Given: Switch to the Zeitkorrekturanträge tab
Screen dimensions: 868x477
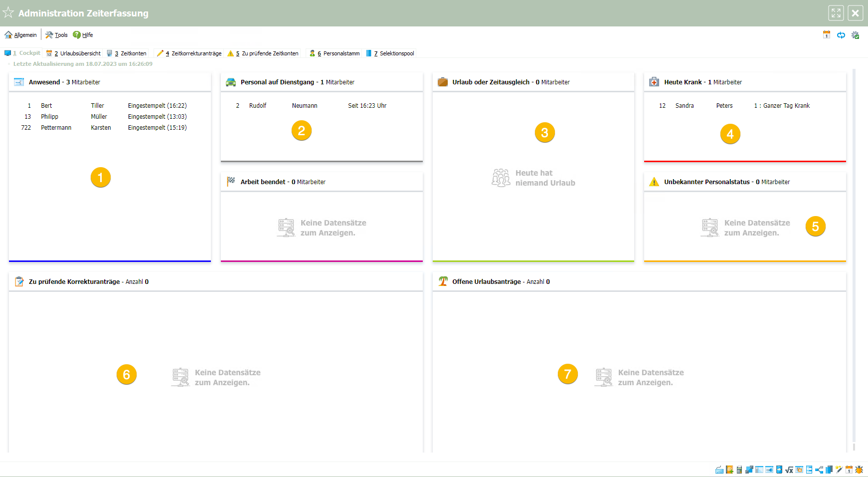Looking at the screenshot, I should tap(189, 53).
